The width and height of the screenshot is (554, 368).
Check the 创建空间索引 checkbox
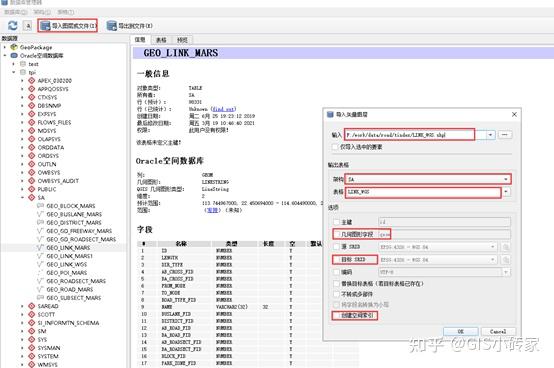337,315
